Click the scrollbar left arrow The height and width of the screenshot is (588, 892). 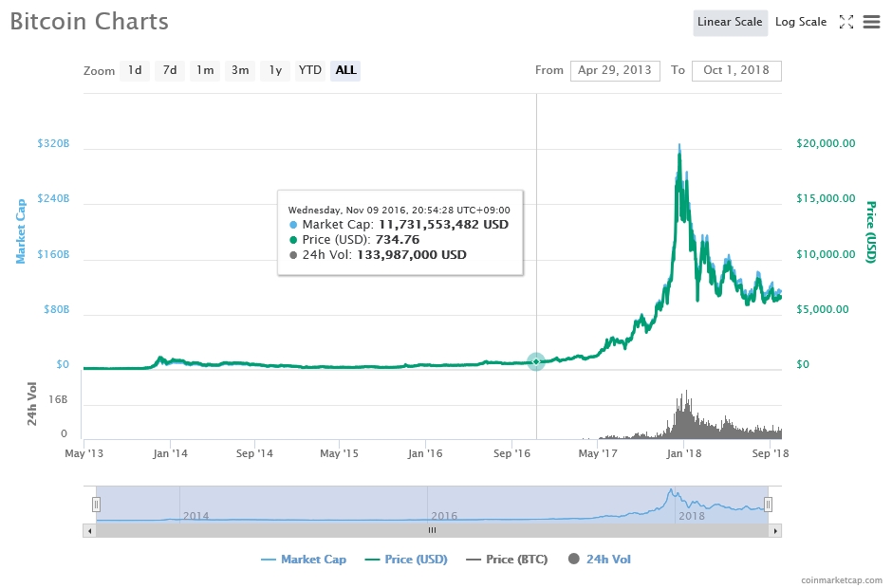click(91, 530)
